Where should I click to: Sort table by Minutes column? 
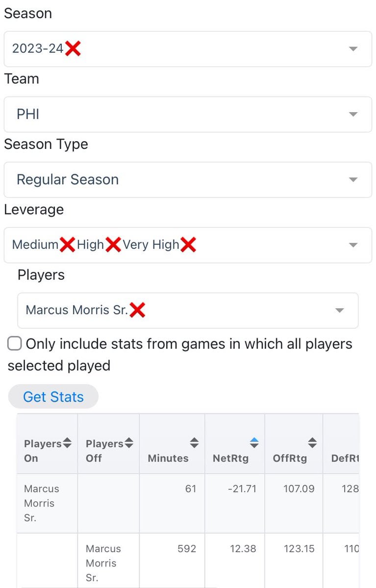point(194,443)
